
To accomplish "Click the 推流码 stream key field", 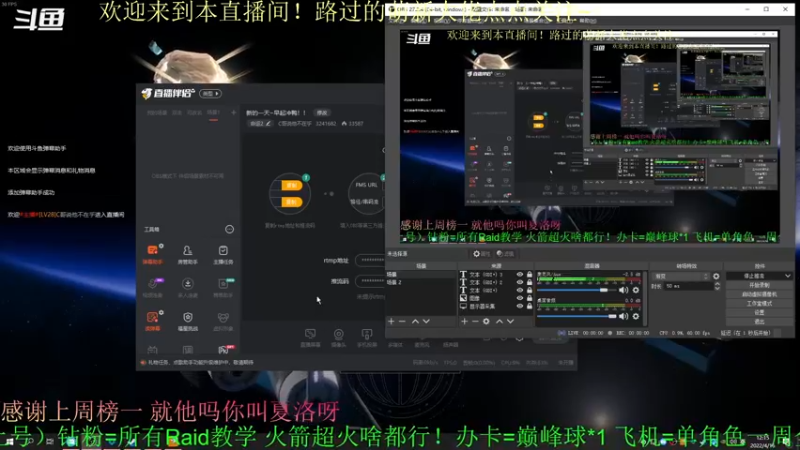I will point(370,281).
